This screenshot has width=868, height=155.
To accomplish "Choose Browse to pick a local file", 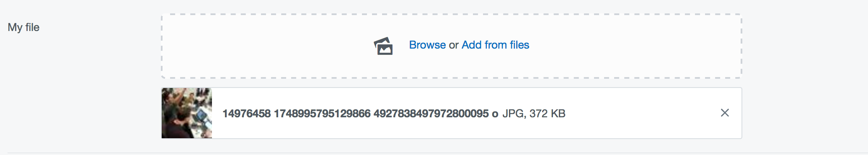I will pos(427,45).
